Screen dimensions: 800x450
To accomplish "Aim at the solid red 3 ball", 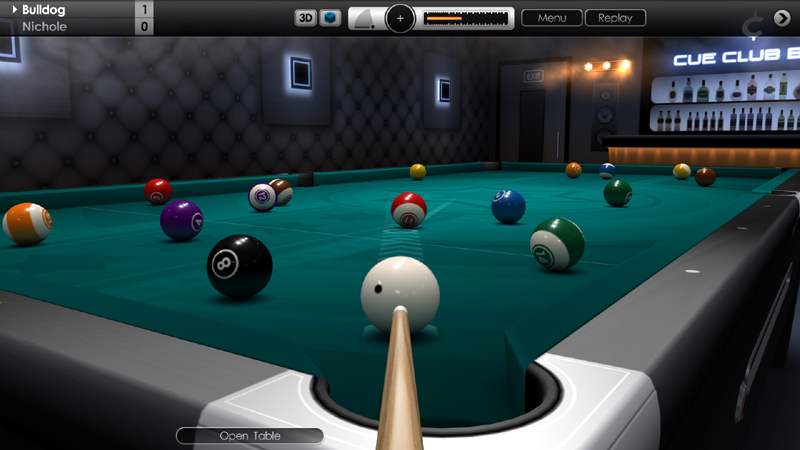I will (158, 192).
